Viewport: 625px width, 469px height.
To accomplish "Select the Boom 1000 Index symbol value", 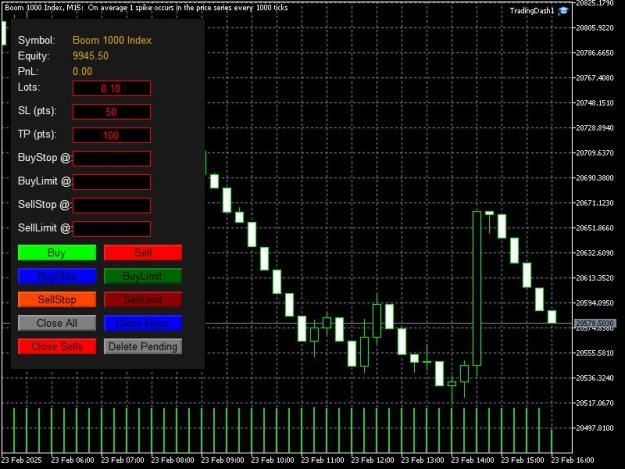I will 112,40.
